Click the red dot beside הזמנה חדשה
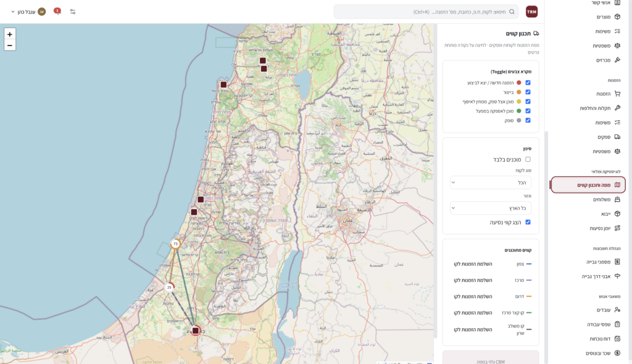Viewport: 632px width, 364px height. [x=518, y=83]
